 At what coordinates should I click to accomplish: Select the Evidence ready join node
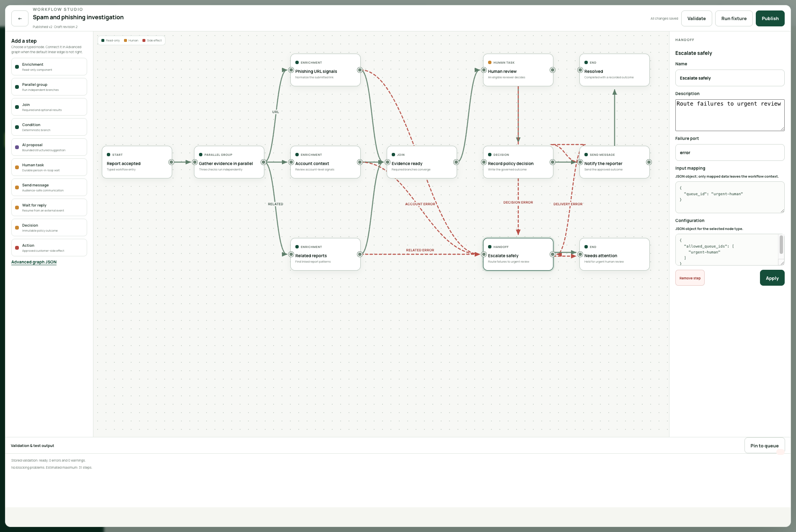click(x=422, y=162)
